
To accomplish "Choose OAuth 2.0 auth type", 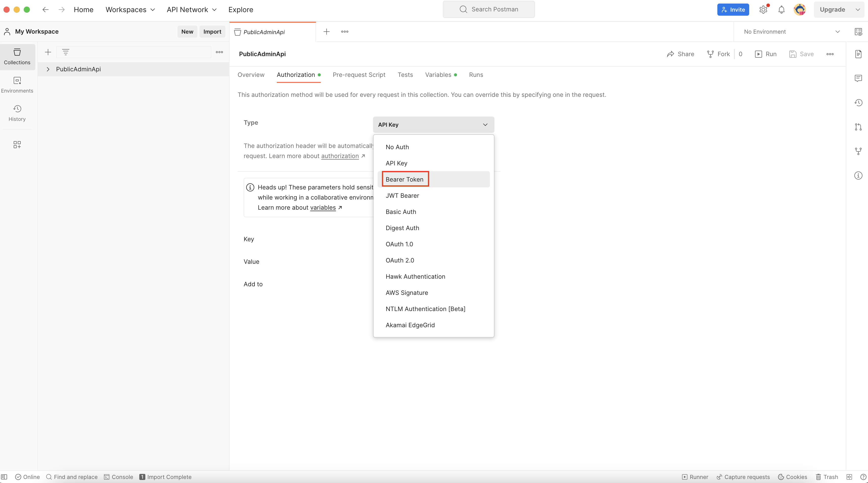I will point(400,260).
